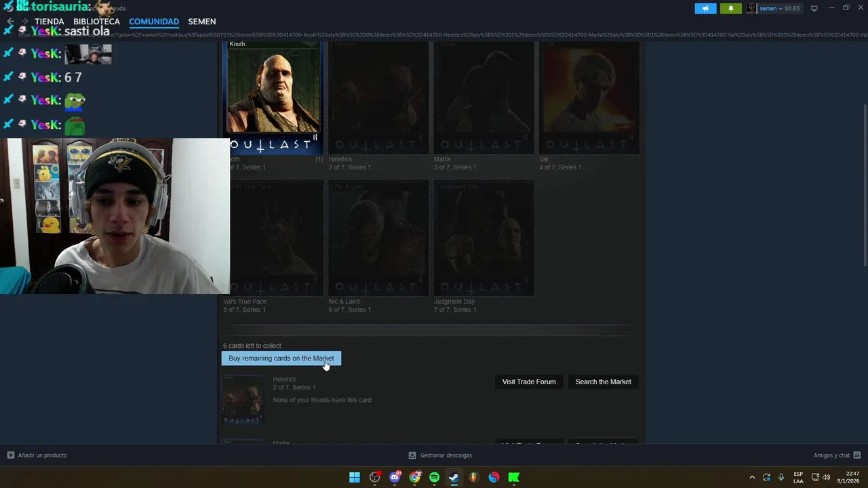
Task: Open the Windows Start menu
Action: tap(355, 477)
